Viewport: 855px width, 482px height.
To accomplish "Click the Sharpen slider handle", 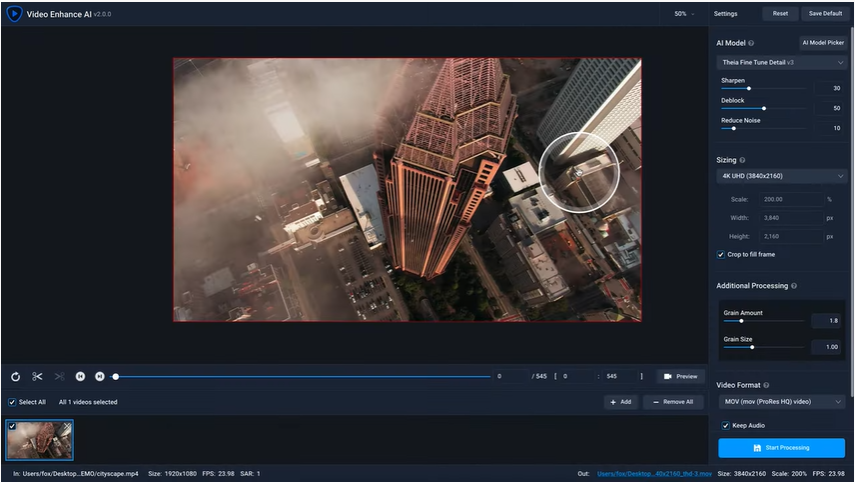I will tap(749, 88).
